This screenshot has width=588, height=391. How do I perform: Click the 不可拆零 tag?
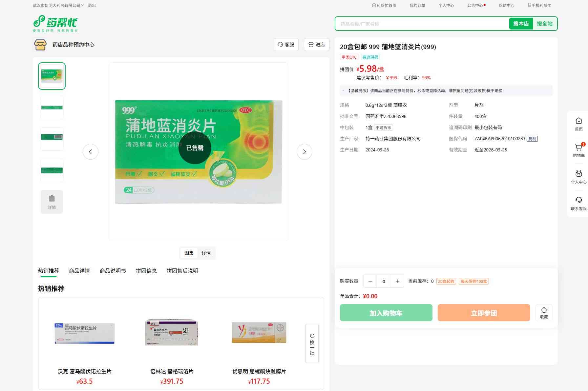coord(384,127)
